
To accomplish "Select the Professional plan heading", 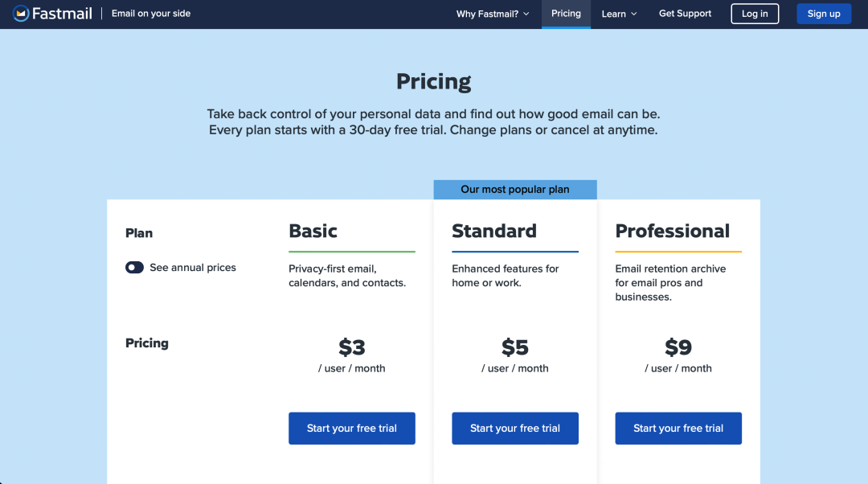I will pos(672,231).
